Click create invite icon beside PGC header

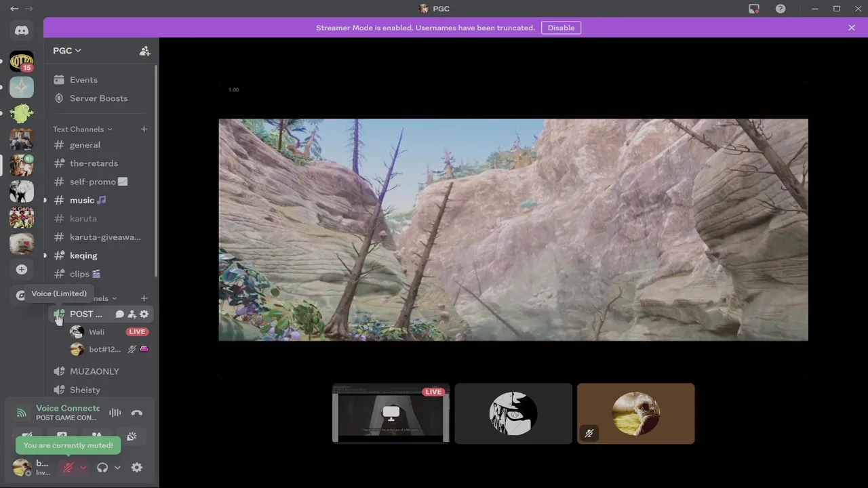pyautogui.click(x=144, y=51)
